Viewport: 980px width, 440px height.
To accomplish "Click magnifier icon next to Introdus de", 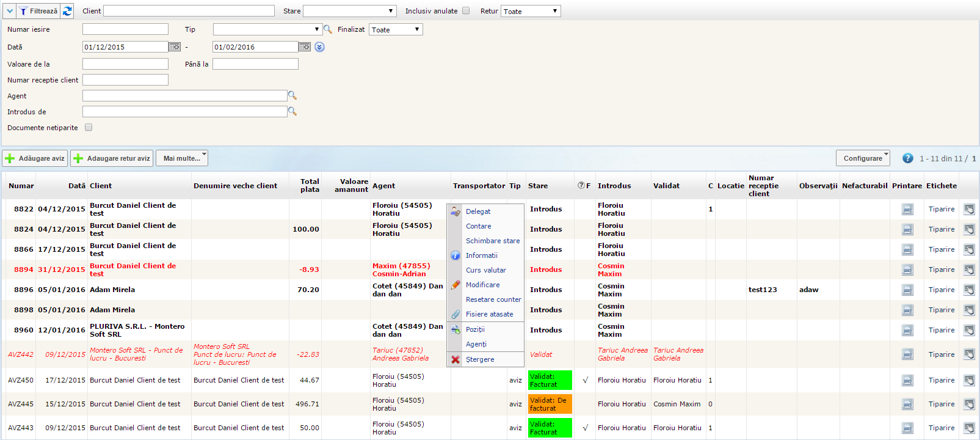I will (292, 111).
